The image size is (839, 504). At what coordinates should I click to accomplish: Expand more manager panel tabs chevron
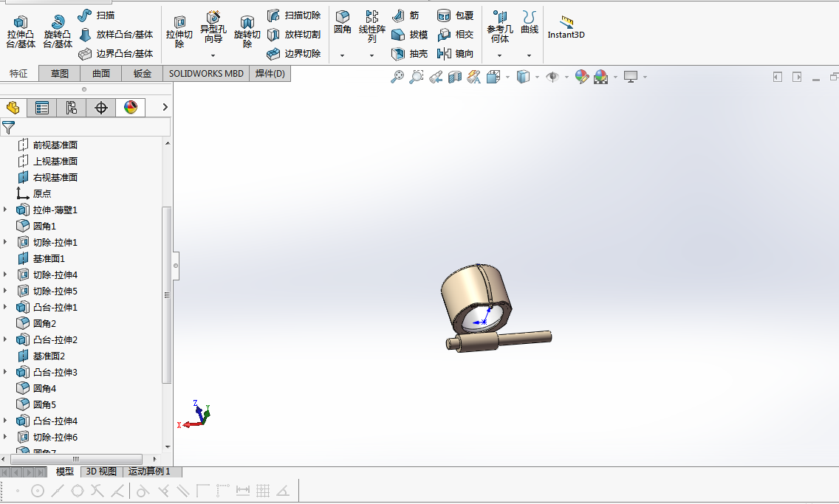click(x=165, y=108)
